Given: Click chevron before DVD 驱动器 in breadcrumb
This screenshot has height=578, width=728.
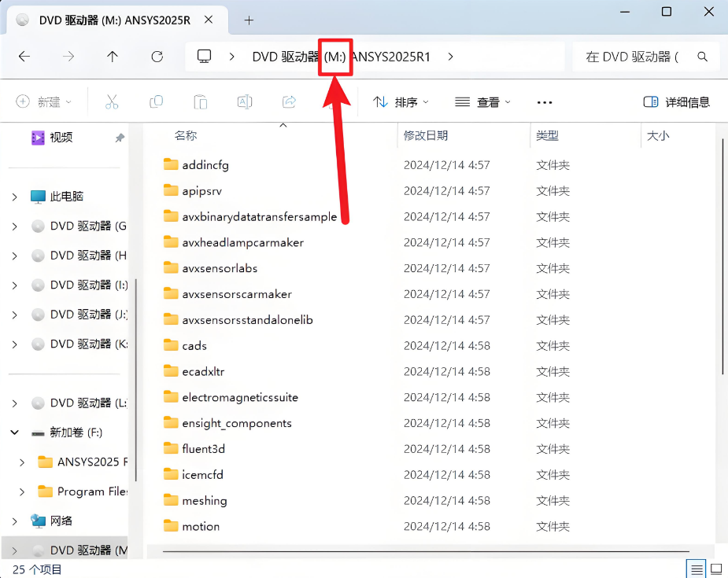Looking at the screenshot, I should click(231, 57).
